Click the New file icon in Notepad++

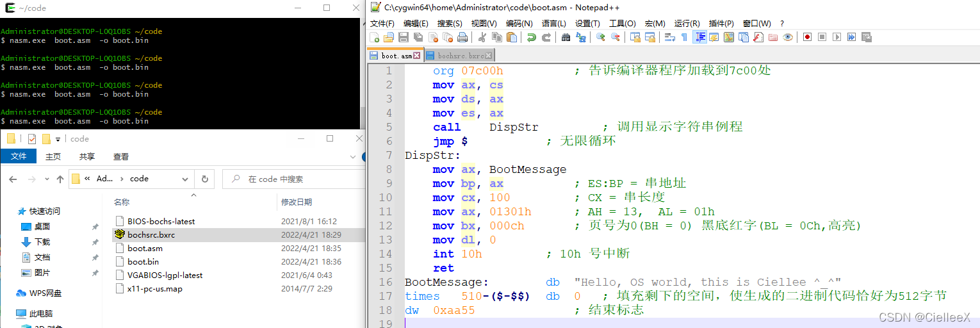point(374,37)
